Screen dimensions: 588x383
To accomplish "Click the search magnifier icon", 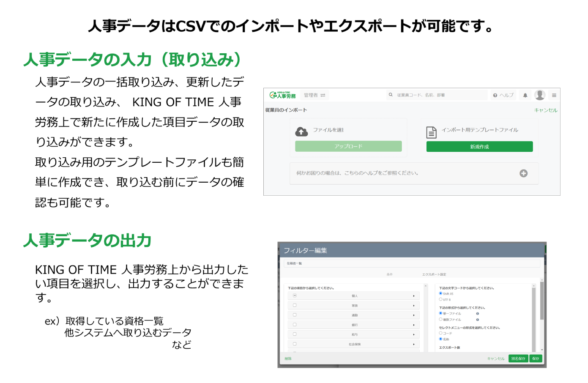I will pos(391,95).
